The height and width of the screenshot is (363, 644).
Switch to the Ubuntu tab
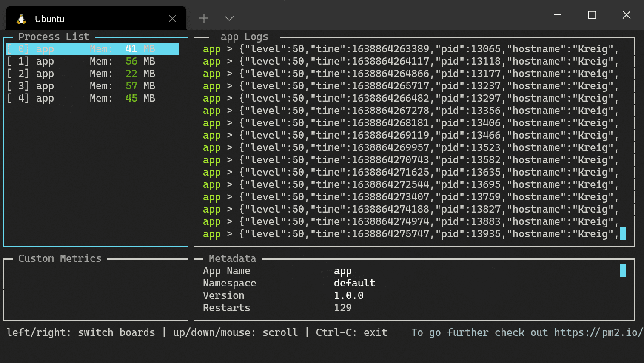click(x=85, y=19)
